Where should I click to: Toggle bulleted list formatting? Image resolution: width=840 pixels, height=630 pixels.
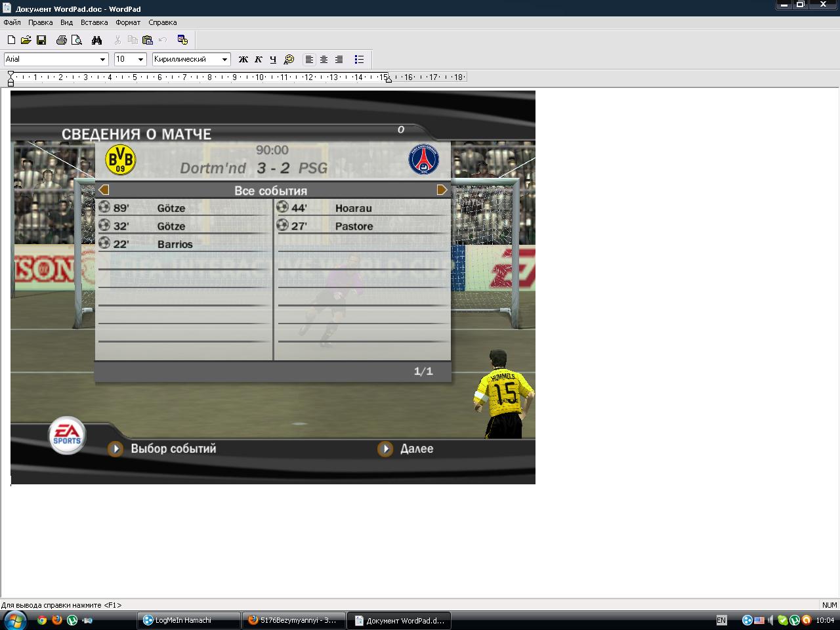coord(359,59)
